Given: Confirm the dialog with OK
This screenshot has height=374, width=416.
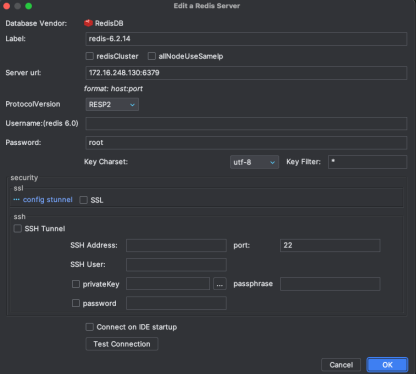Looking at the screenshot, I should (x=387, y=365).
